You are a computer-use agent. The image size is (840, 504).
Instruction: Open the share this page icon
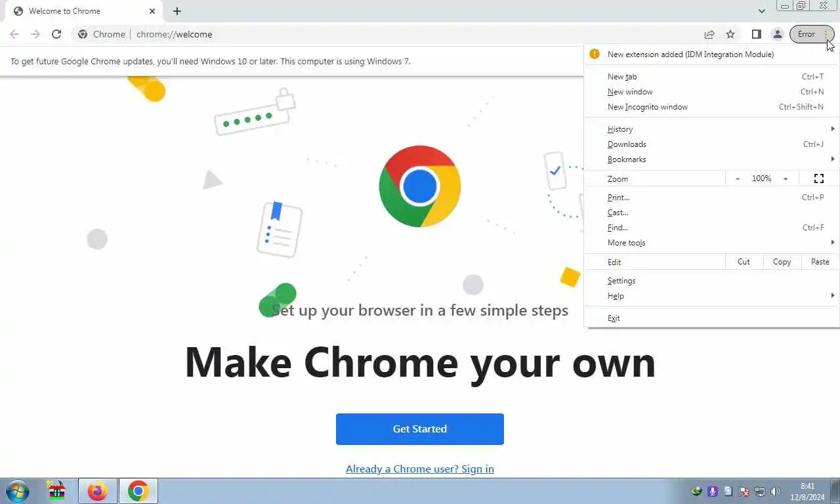click(709, 34)
